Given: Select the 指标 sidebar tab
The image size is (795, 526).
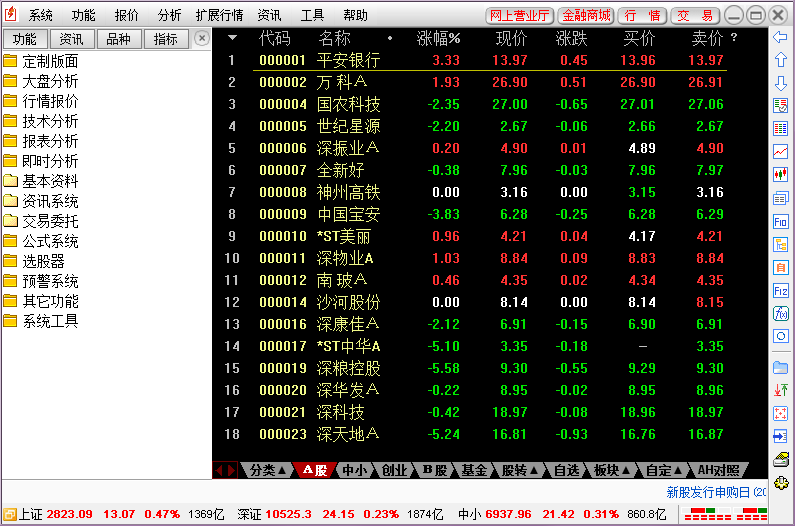Looking at the screenshot, I should (x=165, y=39).
